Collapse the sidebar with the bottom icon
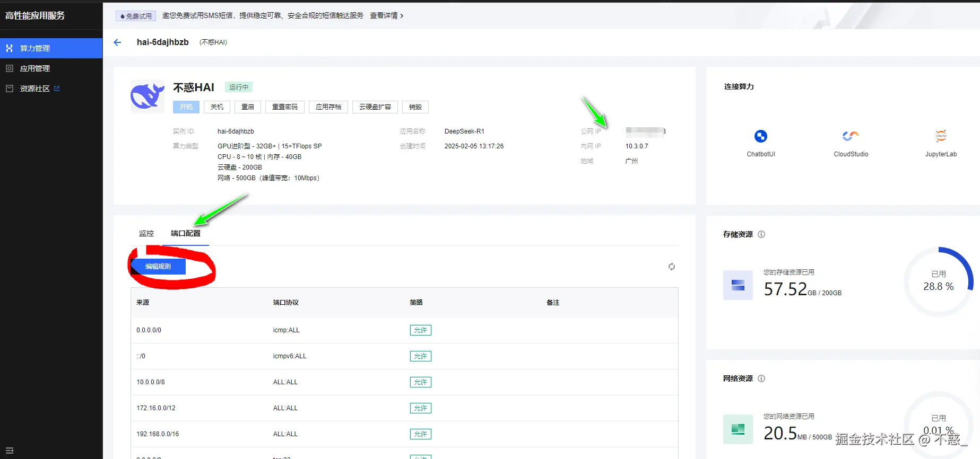The height and width of the screenshot is (459, 980). coord(10,451)
